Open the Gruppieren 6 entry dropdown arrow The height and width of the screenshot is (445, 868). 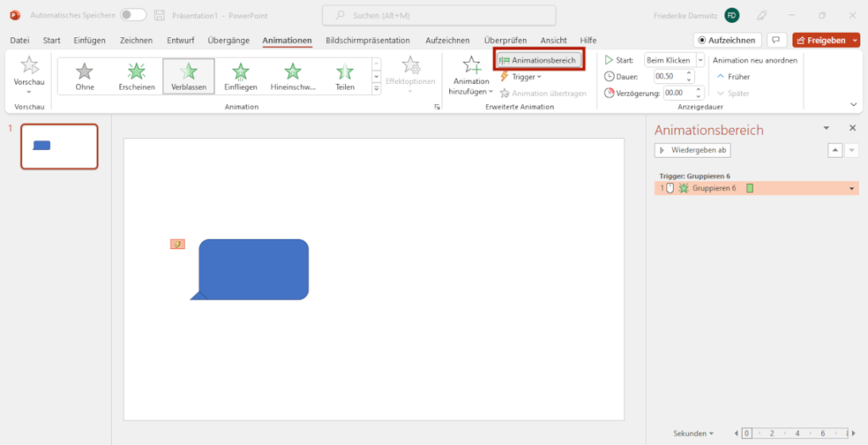coord(852,189)
